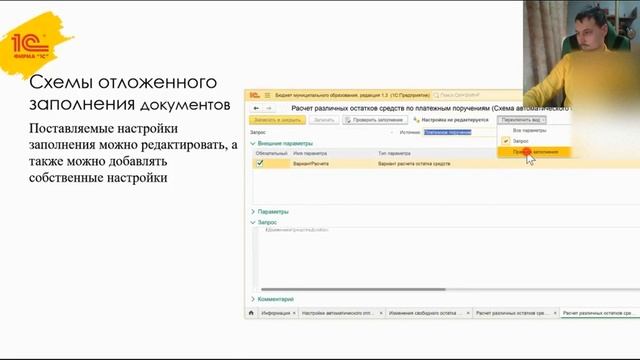Close the 'Информация' tab with its x
Image resolution: width=640 pixels, height=360 pixels.
tap(294, 313)
